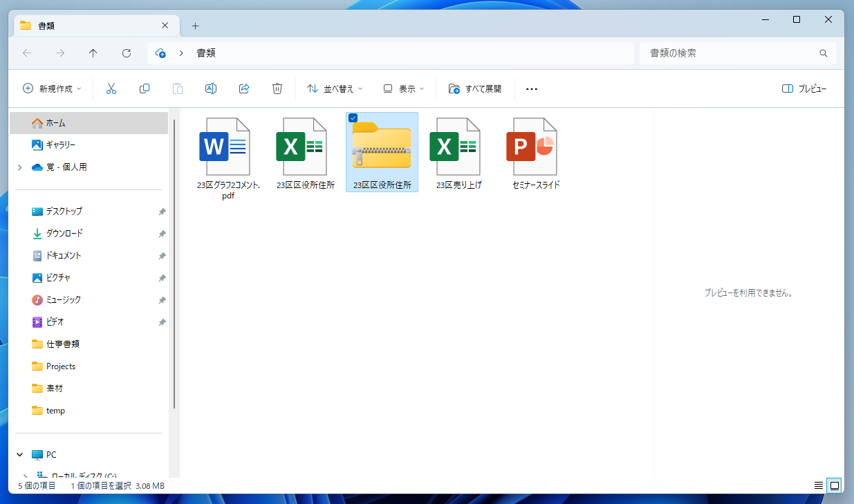Select the zipped folder 23区区役所住所
The image size is (854, 504).
coord(382,152)
